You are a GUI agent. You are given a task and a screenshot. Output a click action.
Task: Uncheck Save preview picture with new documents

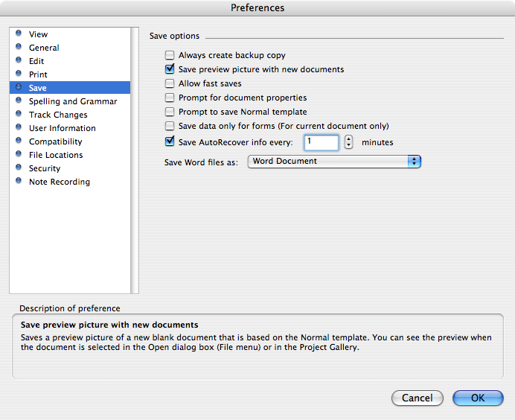[170, 69]
